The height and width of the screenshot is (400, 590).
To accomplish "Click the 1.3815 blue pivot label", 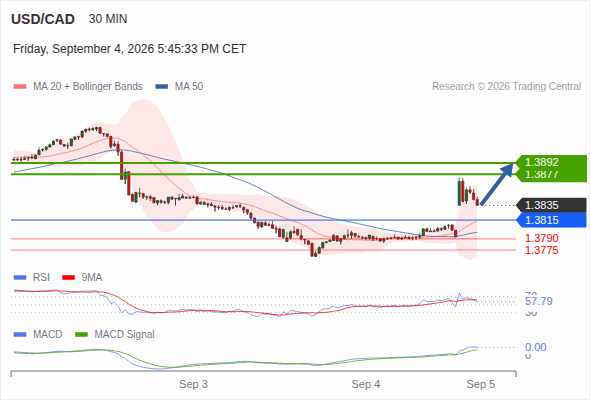I will pos(552,220).
